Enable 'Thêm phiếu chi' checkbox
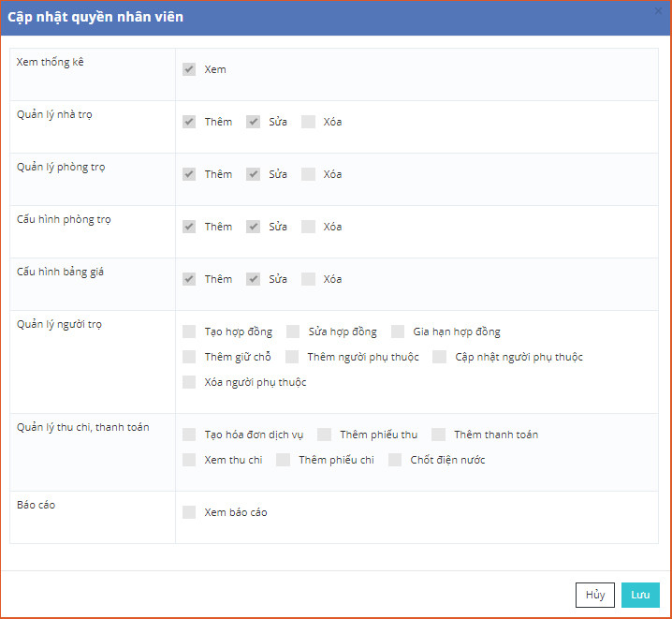This screenshot has width=672, height=619. click(x=284, y=460)
